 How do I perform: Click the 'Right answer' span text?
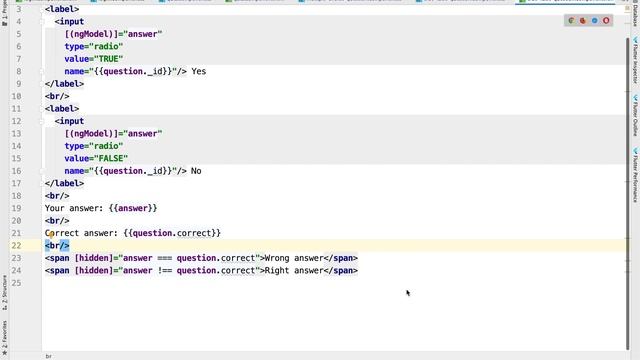(x=294, y=271)
